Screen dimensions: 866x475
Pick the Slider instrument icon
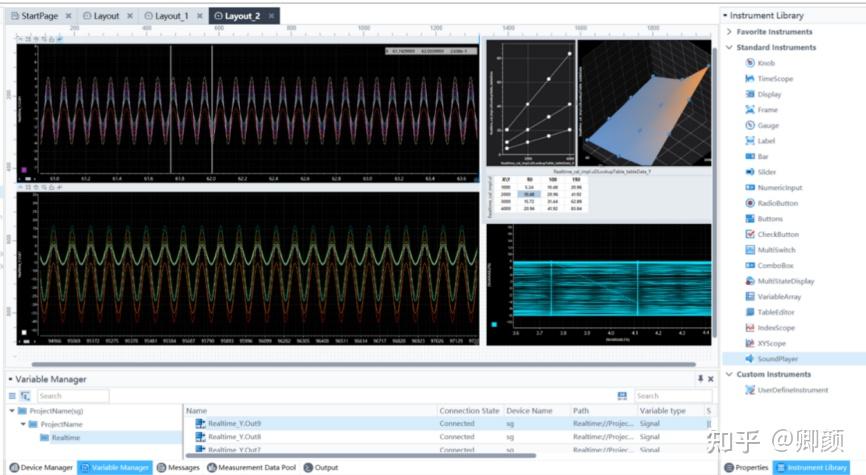coord(750,172)
